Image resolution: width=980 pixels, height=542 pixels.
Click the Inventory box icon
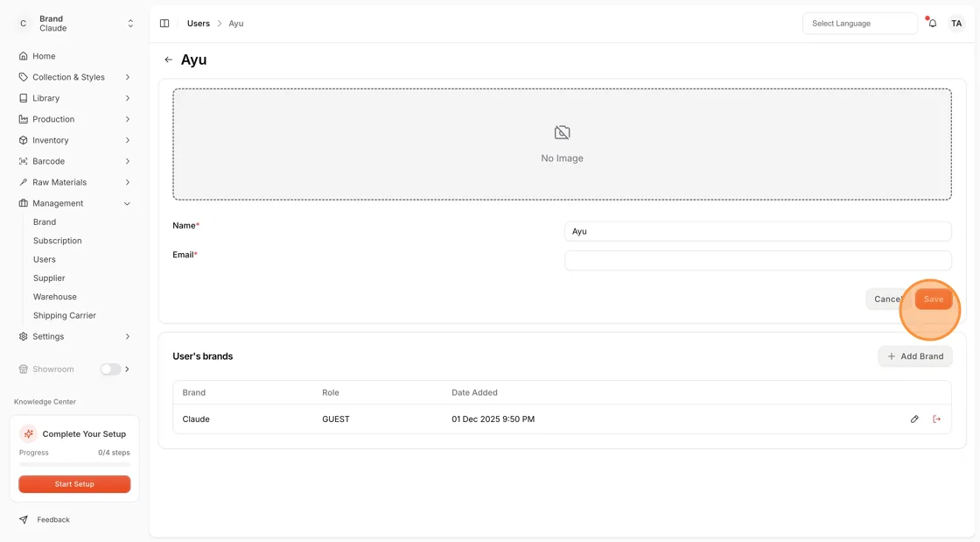23,140
